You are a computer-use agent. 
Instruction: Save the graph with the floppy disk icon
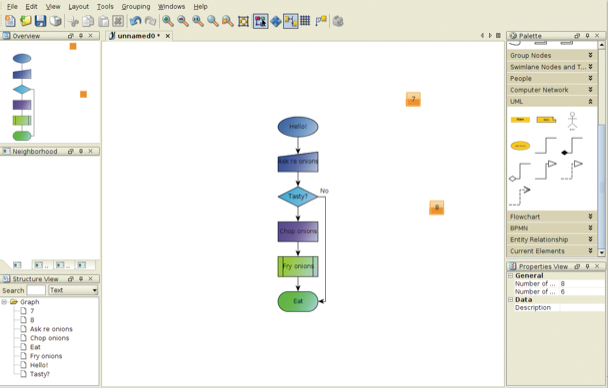(x=40, y=21)
